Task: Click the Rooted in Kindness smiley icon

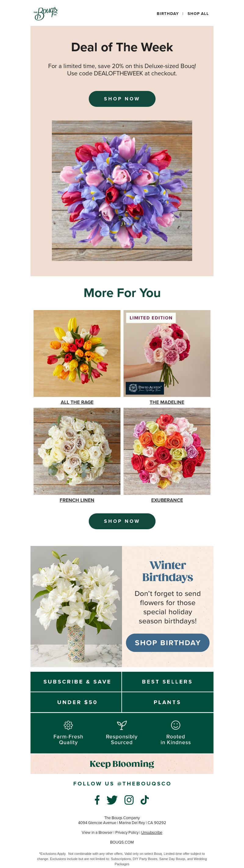Action: click(176, 725)
